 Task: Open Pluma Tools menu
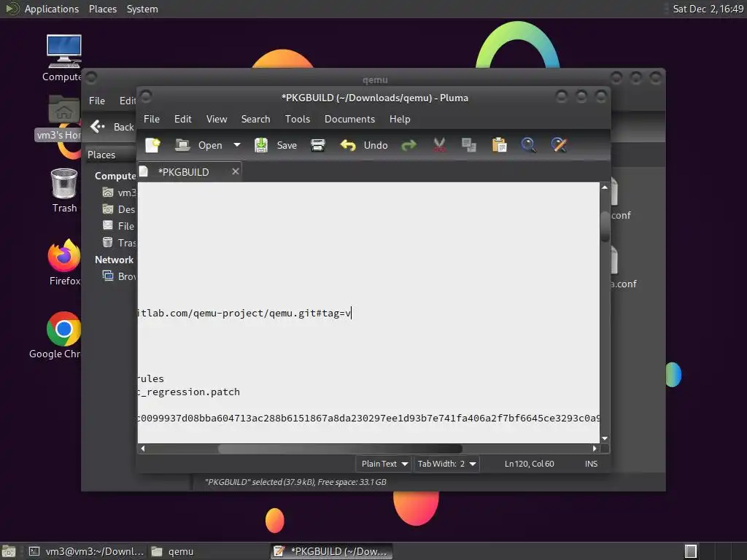(298, 119)
